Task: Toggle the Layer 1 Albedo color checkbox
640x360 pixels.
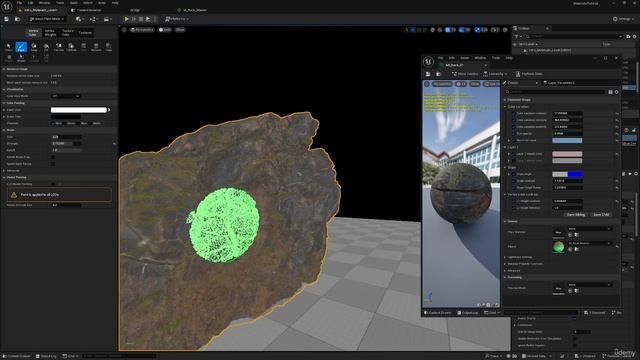Action: [x=513, y=154]
